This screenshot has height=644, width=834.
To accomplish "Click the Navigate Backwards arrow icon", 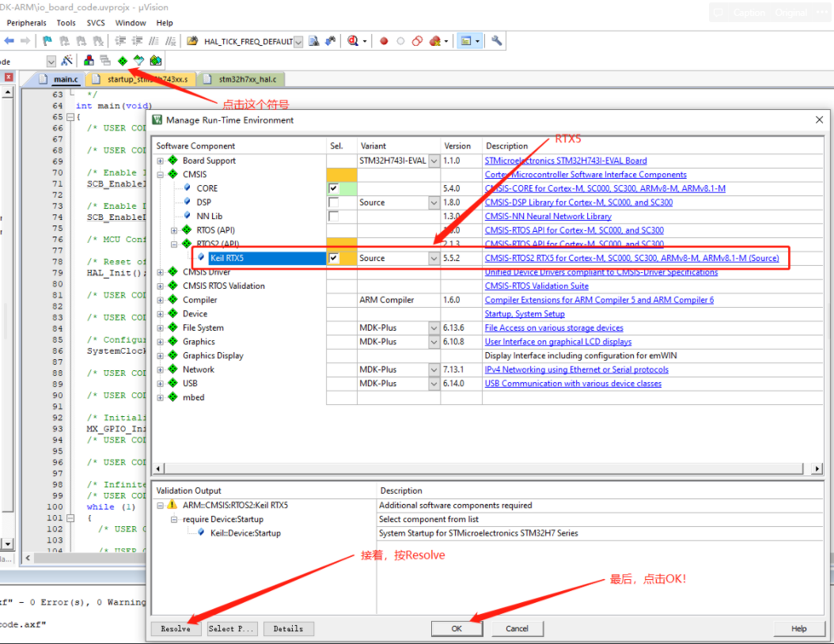I will click(x=8, y=40).
